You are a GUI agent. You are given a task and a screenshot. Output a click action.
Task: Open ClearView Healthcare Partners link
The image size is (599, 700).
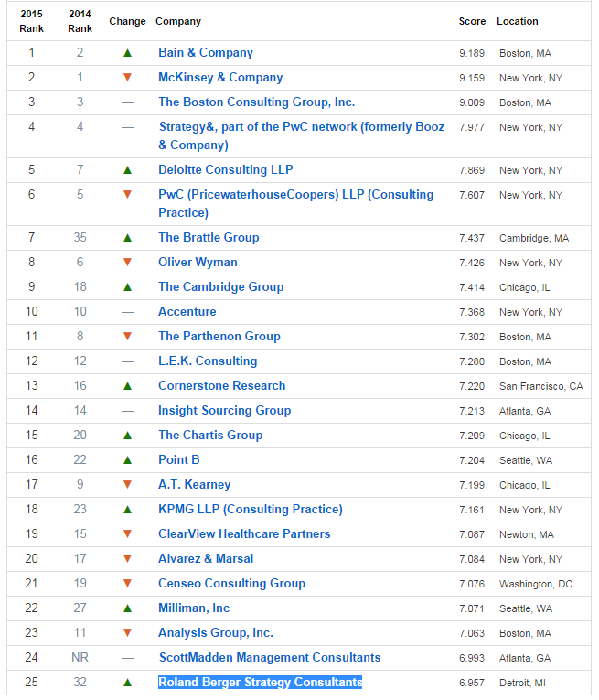click(244, 534)
